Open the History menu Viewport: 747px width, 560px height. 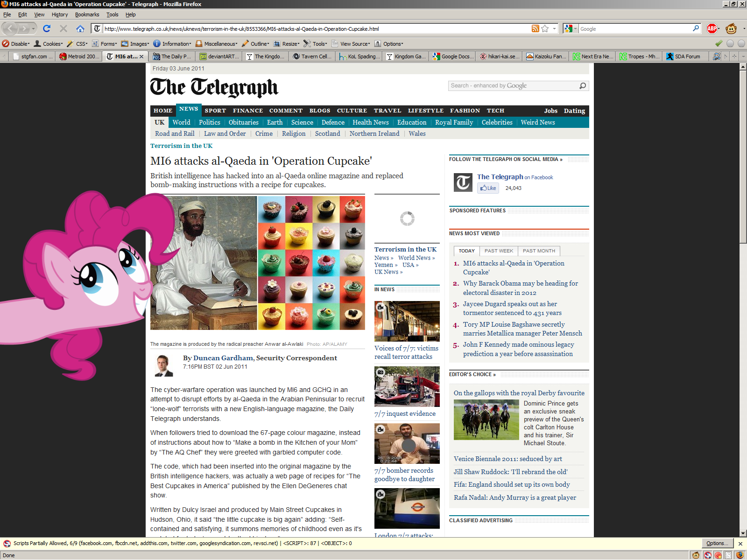coord(59,14)
